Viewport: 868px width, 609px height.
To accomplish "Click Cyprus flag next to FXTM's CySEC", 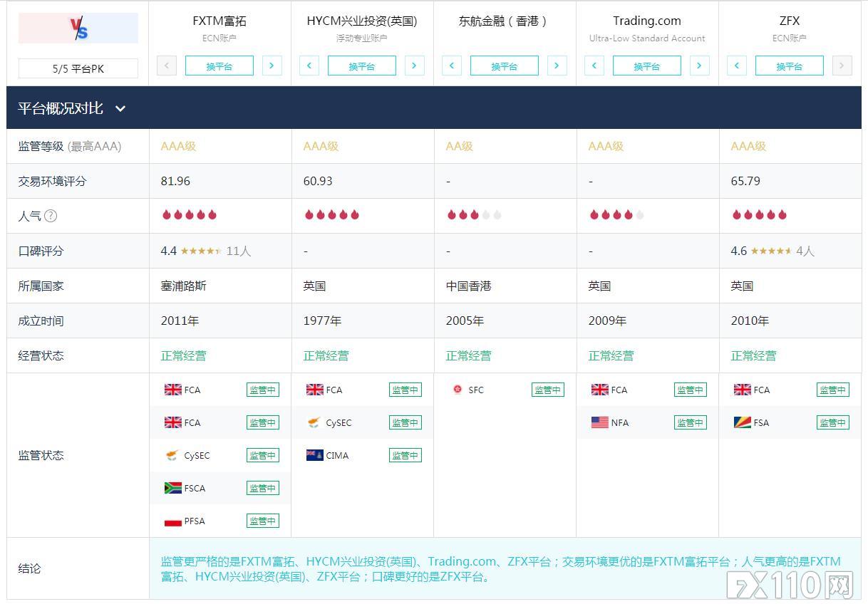I will 172,455.
